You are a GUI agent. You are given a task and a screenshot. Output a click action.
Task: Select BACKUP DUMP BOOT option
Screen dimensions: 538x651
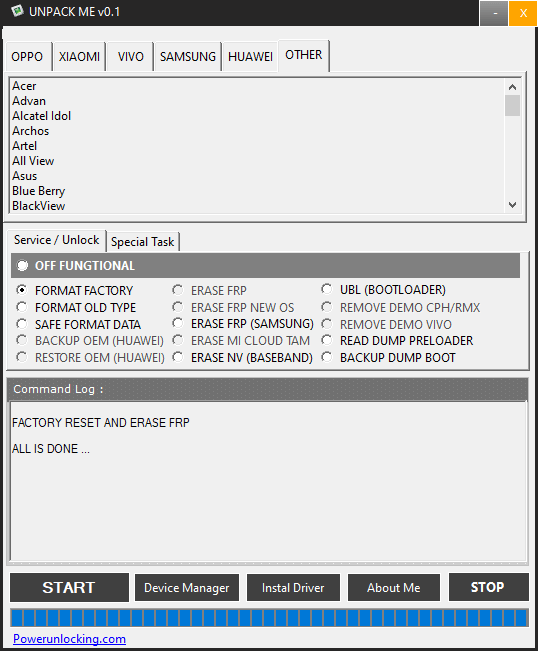tap(327, 357)
